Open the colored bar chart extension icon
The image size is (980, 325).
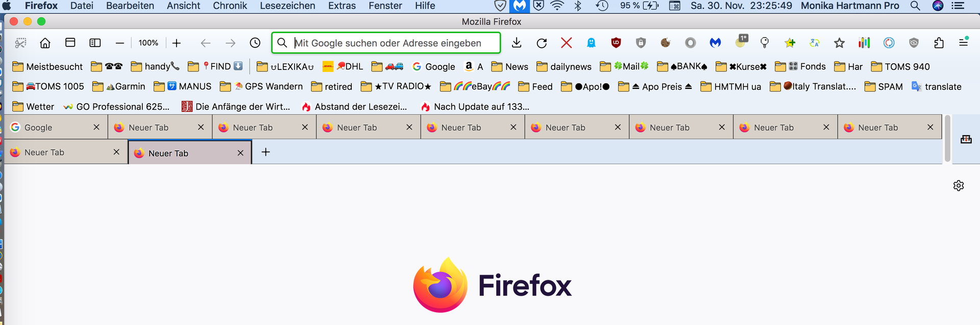864,43
